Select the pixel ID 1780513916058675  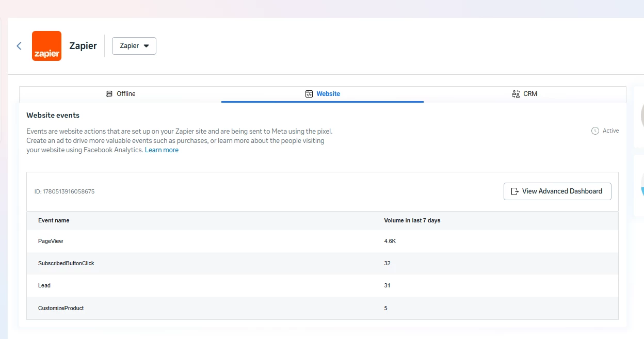(x=65, y=191)
